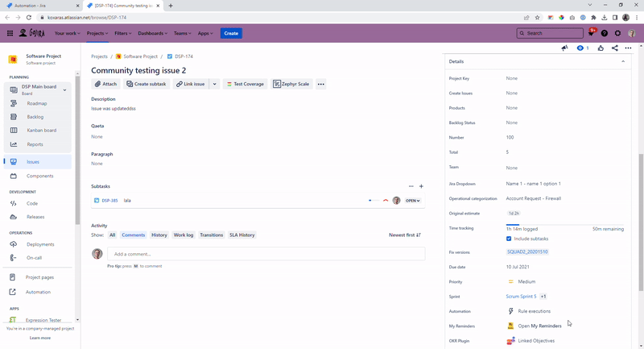Open Backlog in sidebar

pos(37,117)
